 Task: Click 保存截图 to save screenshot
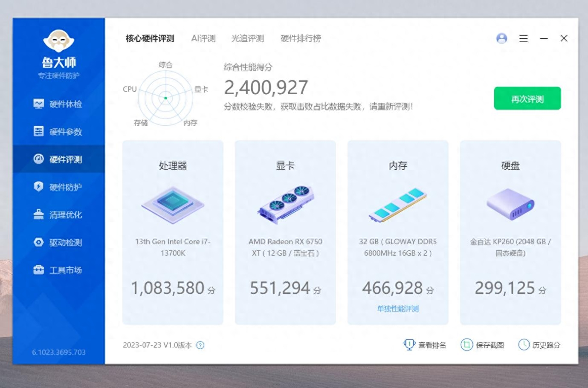(490, 345)
